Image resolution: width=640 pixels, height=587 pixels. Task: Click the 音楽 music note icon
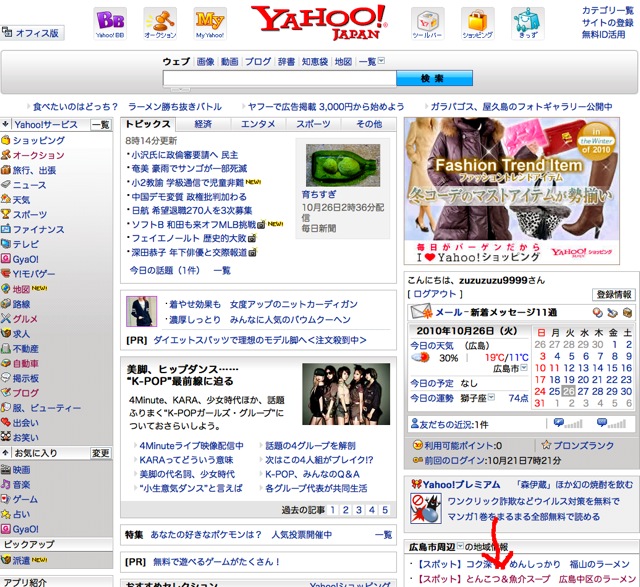pyautogui.click(x=5, y=485)
